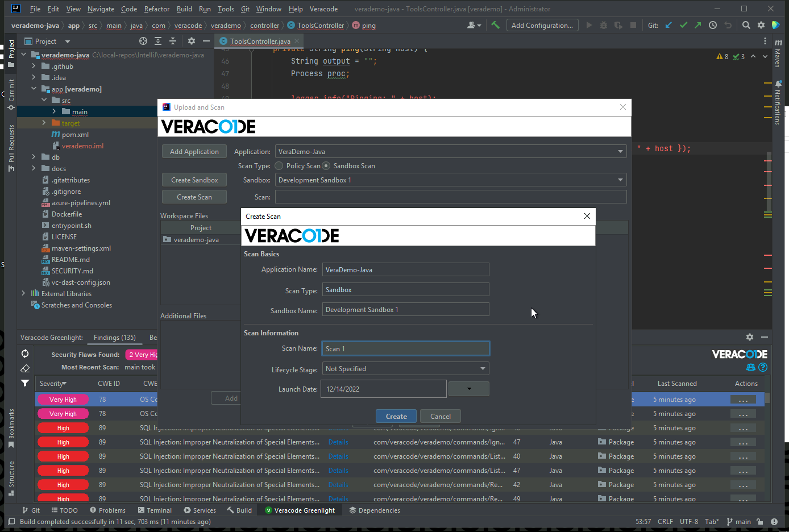Image resolution: width=789 pixels, height=532 pixels.
Task: Click the Severity column header
Action: point(53,384)
